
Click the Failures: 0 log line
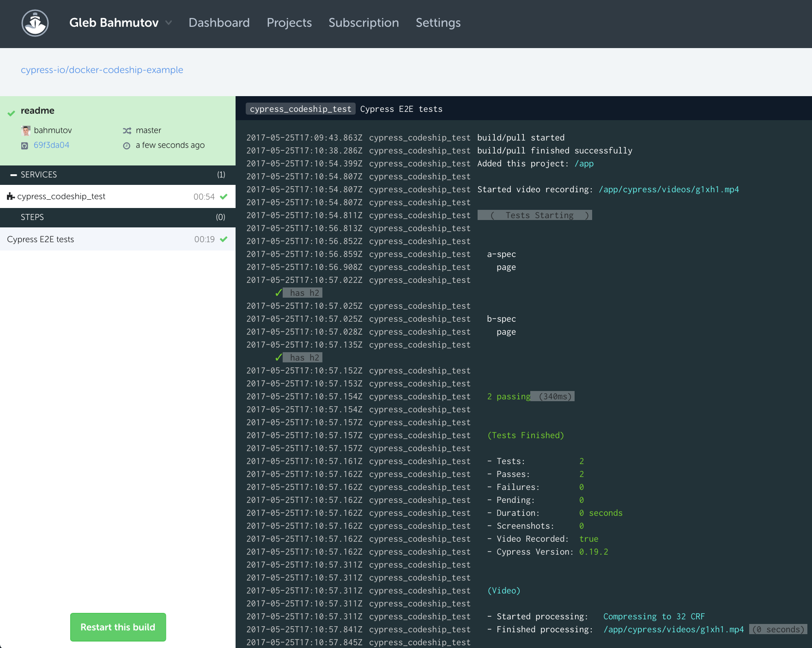click(x=536, y=487)
